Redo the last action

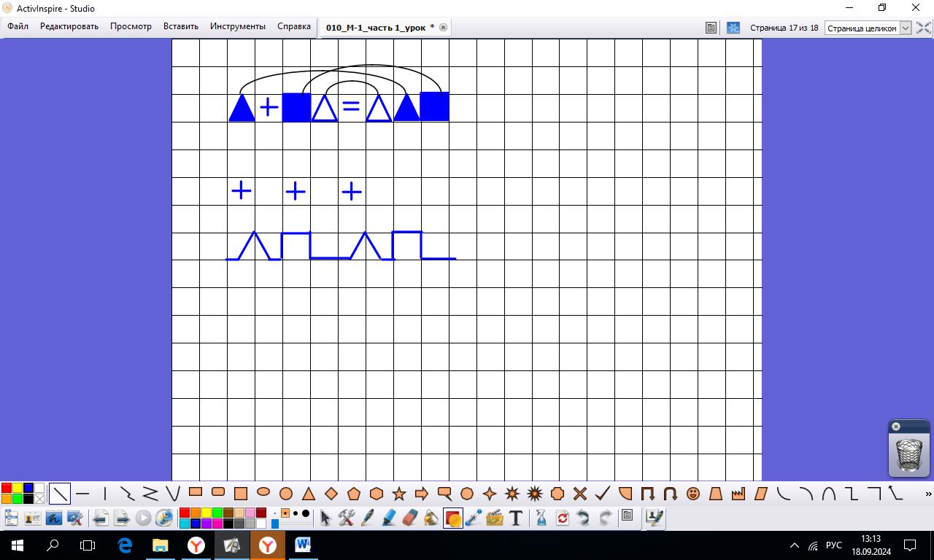(605, 518)
